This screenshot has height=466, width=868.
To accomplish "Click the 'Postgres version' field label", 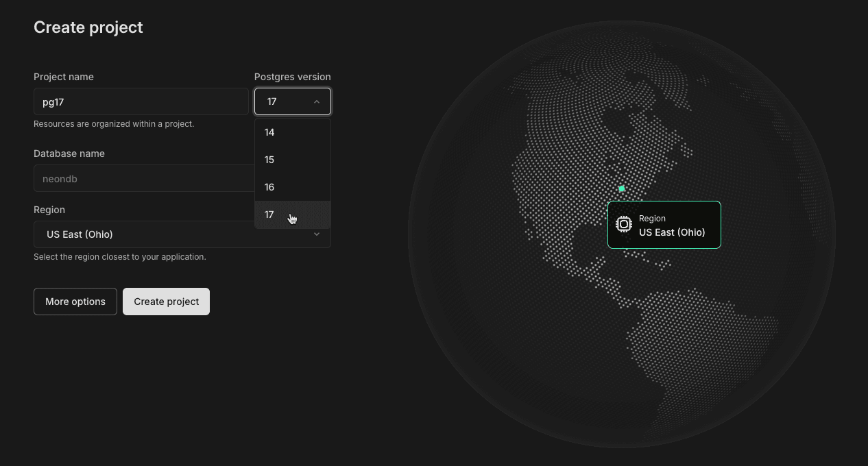I will click(x=292, y=77).
